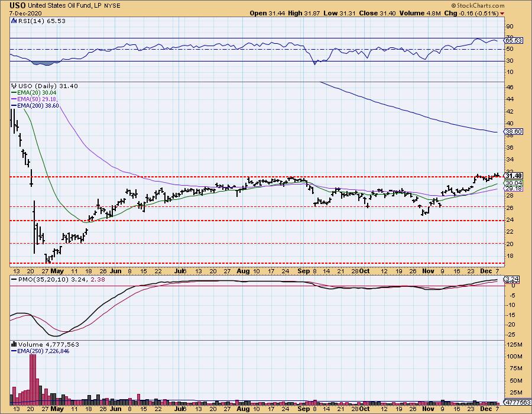
Task: Click the USO (Daily) 31.40 legend label
Action: [48, 86]
